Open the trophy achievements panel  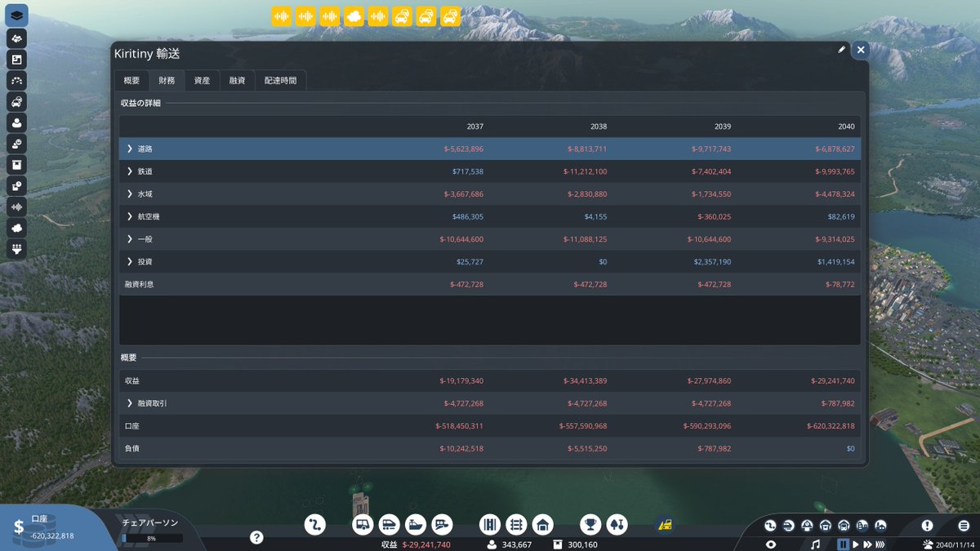590,524
